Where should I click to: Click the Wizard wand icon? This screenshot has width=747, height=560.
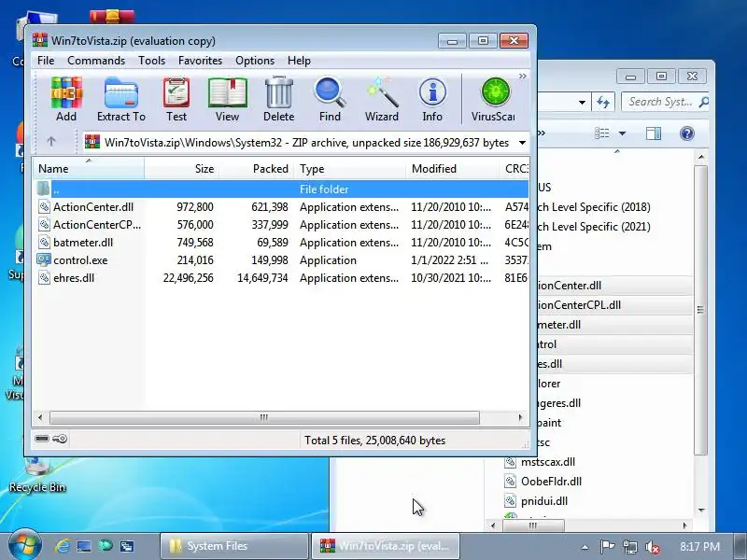click(x=382, y=100)
